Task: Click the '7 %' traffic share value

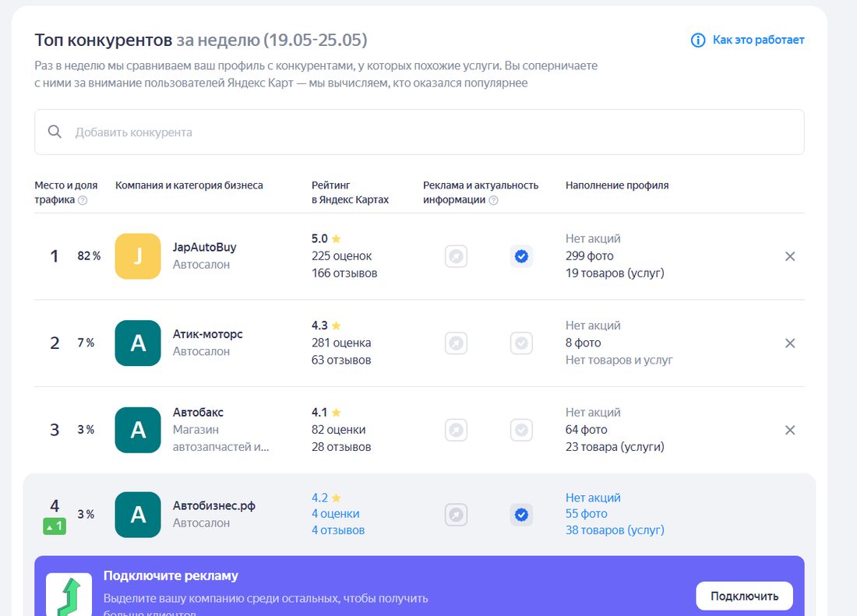Action: click(x=86, y=343)
